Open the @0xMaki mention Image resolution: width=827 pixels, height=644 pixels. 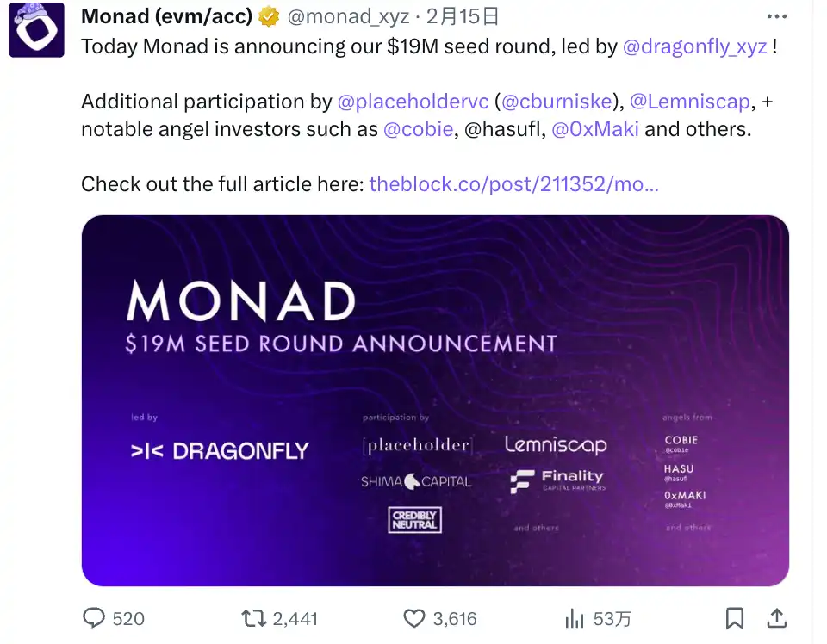pyautogui.click(x=595, y=129)
